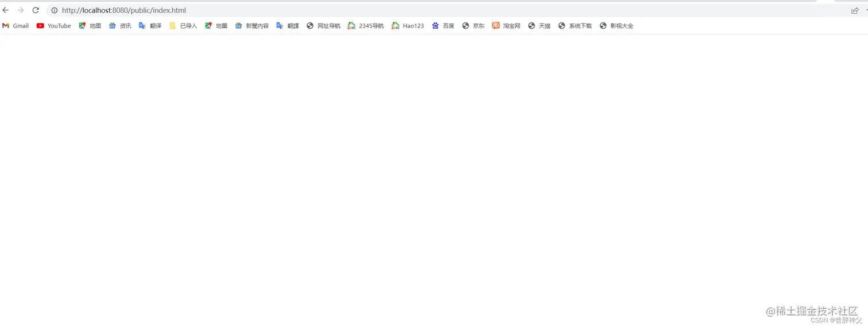The width and height of the screenshot is (868, 327).
Task: Open the 影视大全 bookmark
Action: 616,26
